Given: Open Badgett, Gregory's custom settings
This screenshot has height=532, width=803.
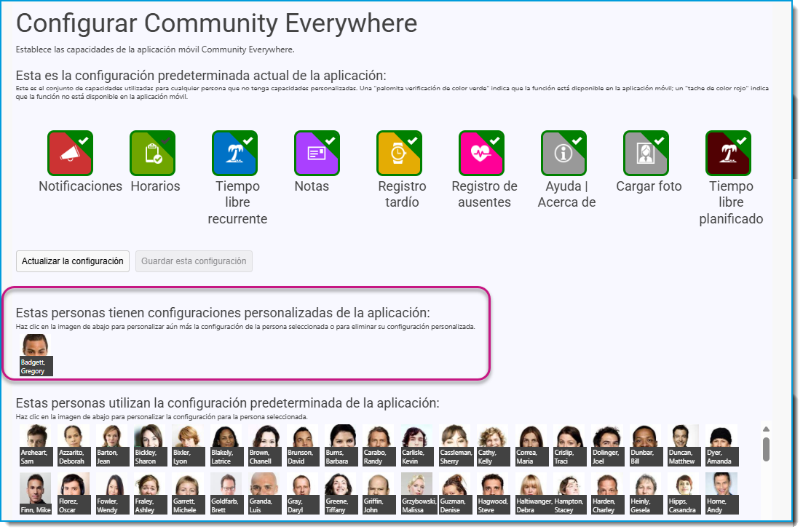Looking at the screenshot, I should (x=36, y=355).
